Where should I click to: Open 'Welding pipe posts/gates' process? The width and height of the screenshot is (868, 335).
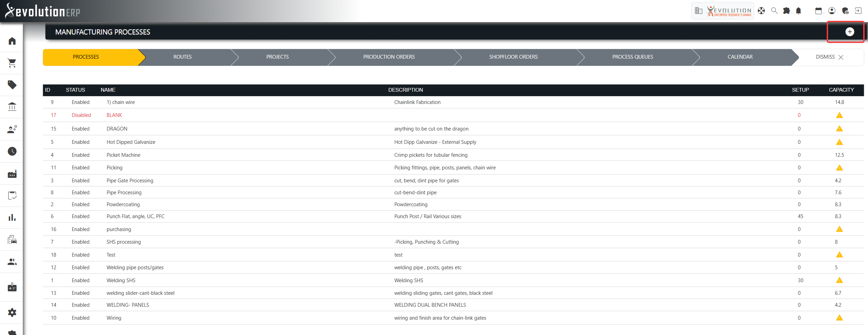coord(135,268)
